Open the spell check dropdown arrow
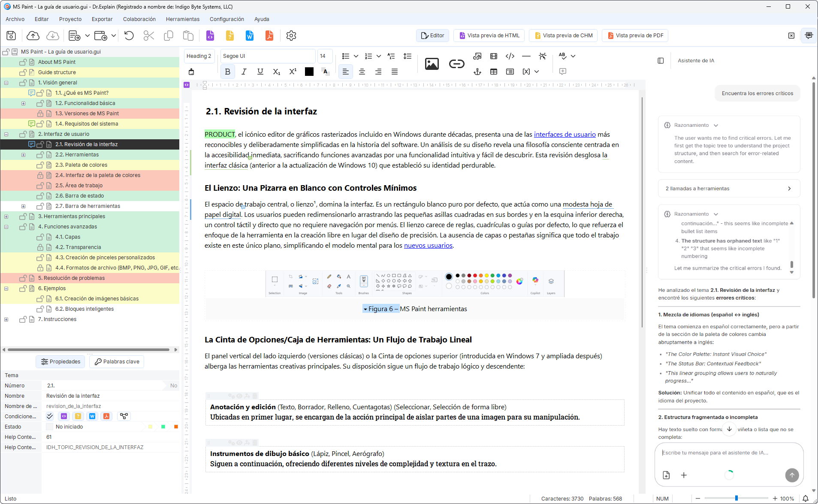Viewport: 818px width, 504px height. tap(573, 56)
